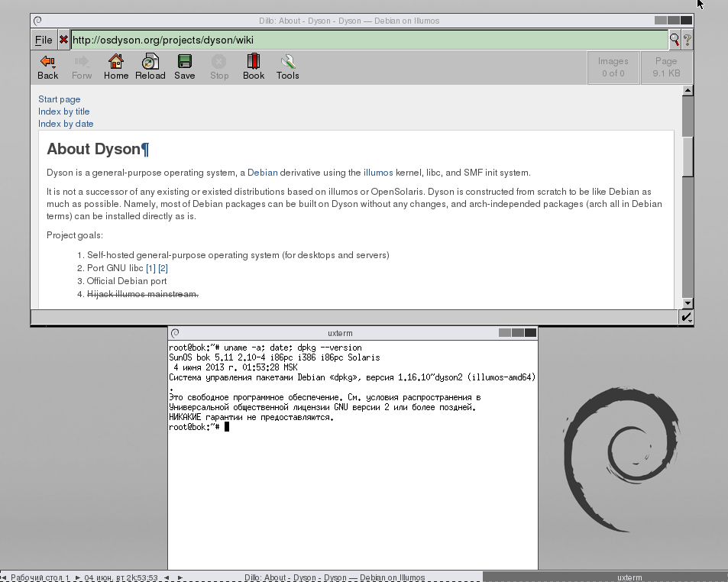This screenshot has height=582, width=728.
Task: Click the greyed Forw forward button
Action: pos(82,67)
